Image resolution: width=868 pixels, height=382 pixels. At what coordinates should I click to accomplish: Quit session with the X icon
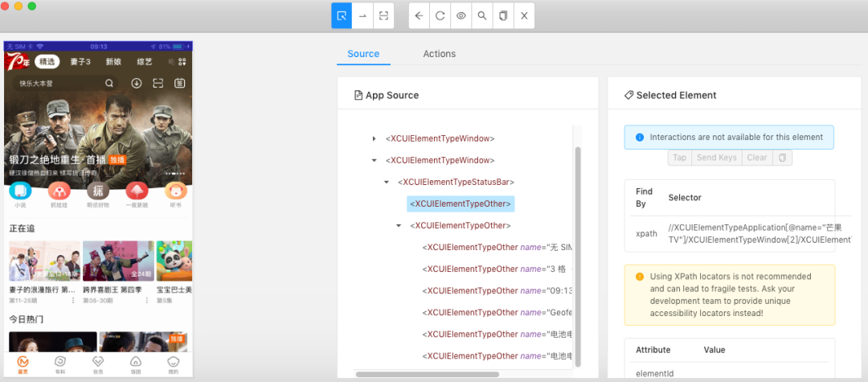coord(524,15)
